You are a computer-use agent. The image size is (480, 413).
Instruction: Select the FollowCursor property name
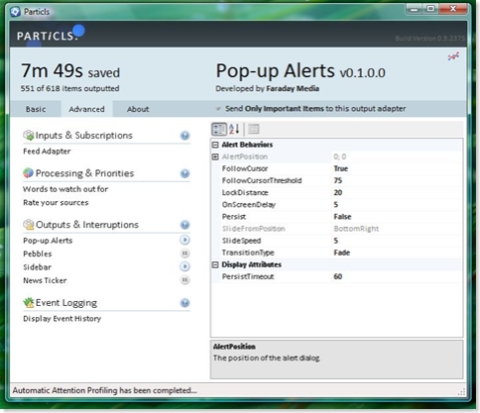coord(245,169)
